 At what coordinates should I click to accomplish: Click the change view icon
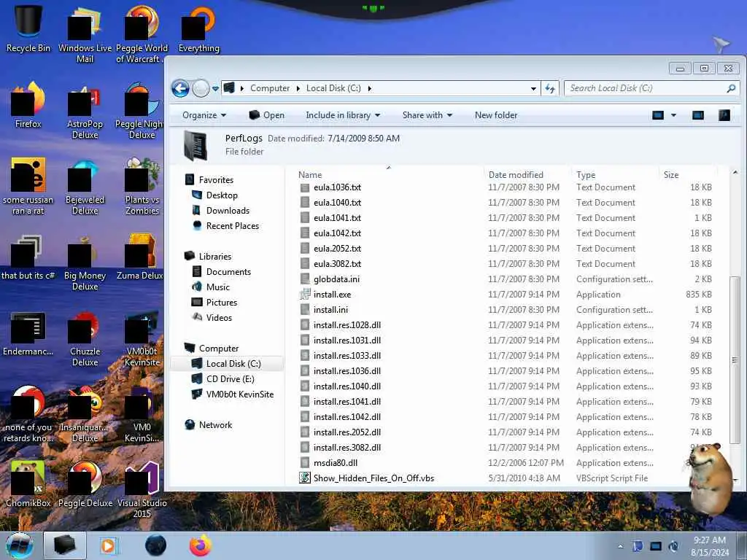tap(658, 115)
